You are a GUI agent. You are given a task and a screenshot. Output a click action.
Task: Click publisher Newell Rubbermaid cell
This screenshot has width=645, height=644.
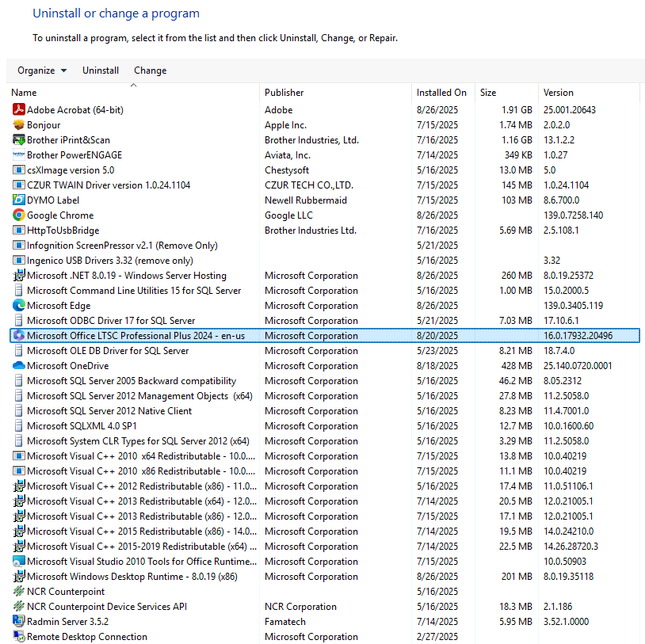pos(306,200)
